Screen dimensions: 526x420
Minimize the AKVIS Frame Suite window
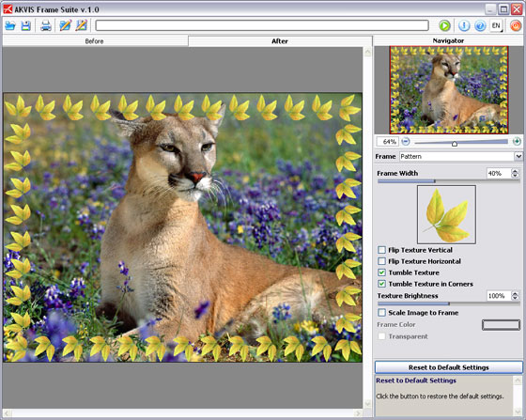[490, 9]
